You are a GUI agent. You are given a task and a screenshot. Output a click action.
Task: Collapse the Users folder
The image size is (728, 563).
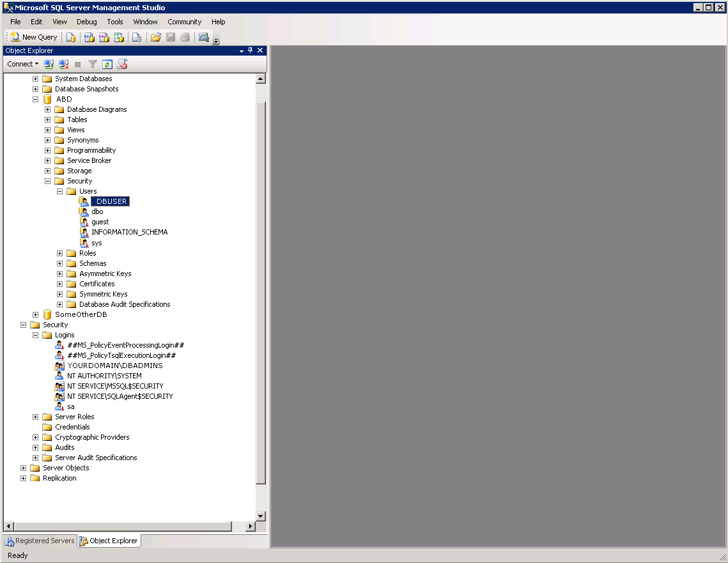point(59,191)
